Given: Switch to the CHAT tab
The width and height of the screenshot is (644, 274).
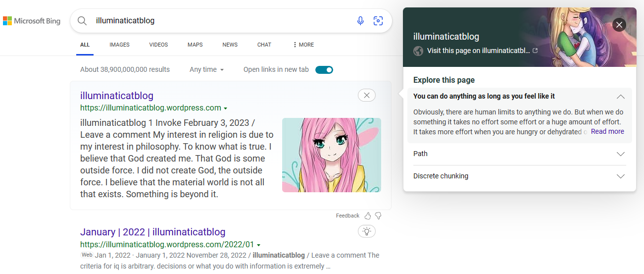Looking at the screenshot, I should 264,45.
